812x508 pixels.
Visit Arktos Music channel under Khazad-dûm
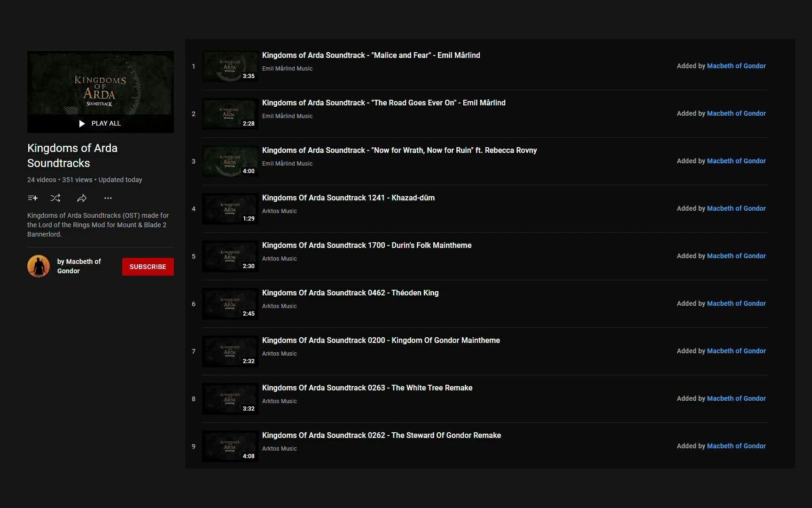click(x=280, y=211)
